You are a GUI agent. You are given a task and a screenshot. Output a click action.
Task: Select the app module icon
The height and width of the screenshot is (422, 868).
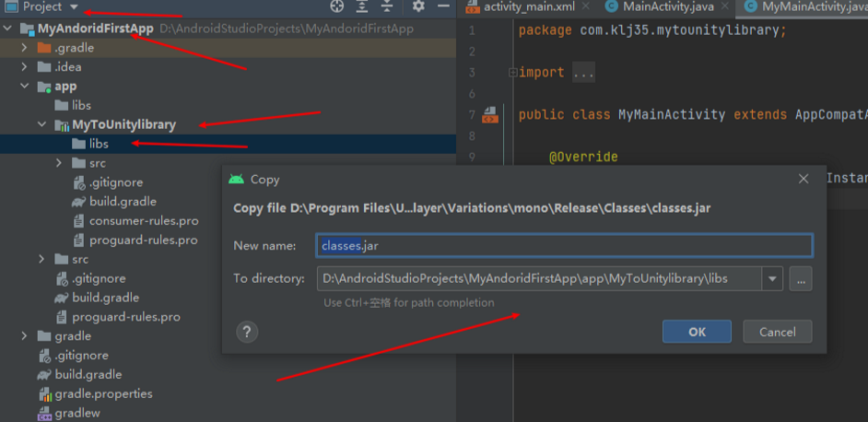(44, 87)
